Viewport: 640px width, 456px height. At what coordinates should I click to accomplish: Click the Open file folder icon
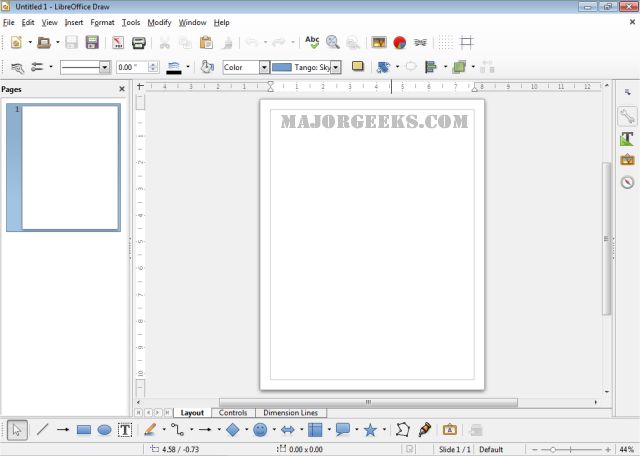[x=44, y=42]
